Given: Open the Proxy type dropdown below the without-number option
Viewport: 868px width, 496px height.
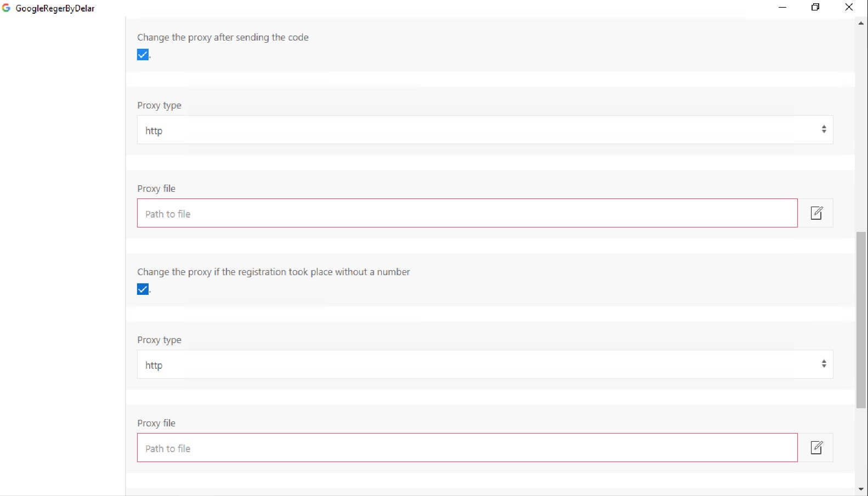Looking at the screenshot, I should coord(485,364).
